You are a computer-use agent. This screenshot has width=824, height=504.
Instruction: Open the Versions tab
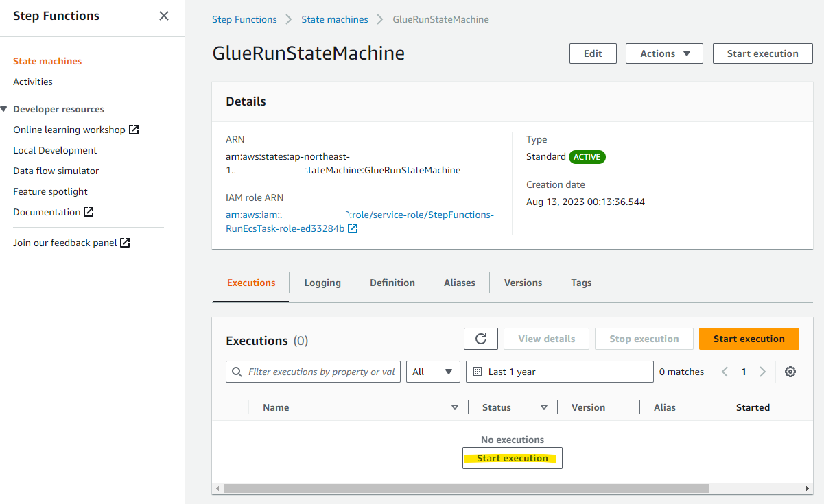(x=522, y=282)
